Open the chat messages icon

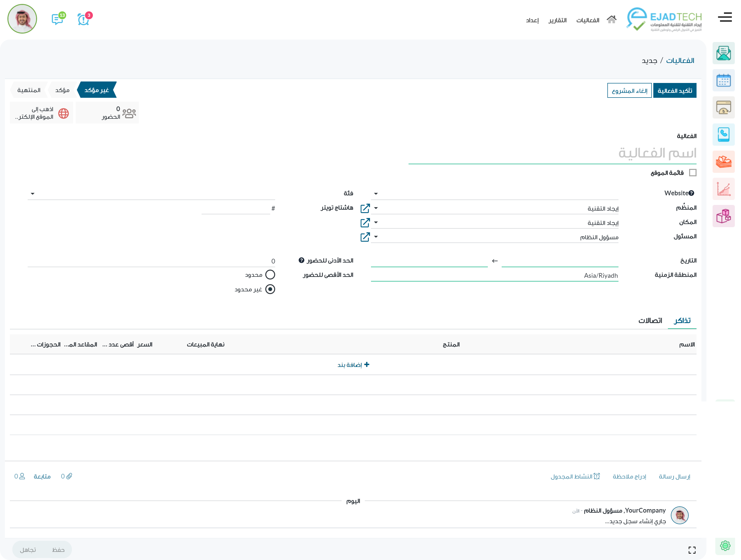[58, 20]
